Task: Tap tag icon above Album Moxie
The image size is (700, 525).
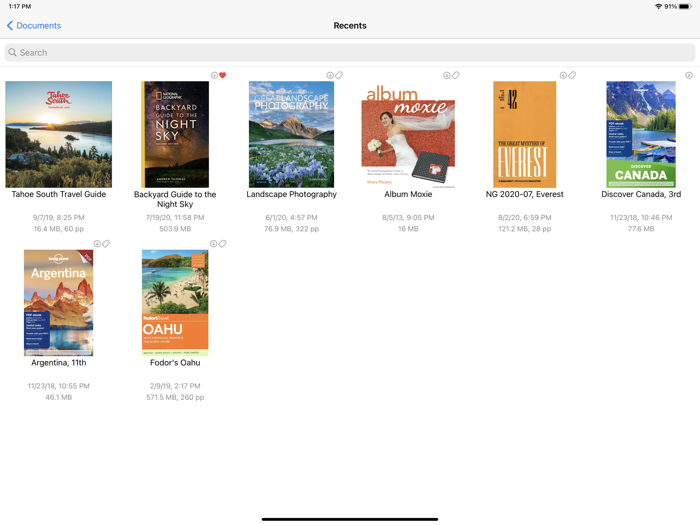Action: [456, 75]
